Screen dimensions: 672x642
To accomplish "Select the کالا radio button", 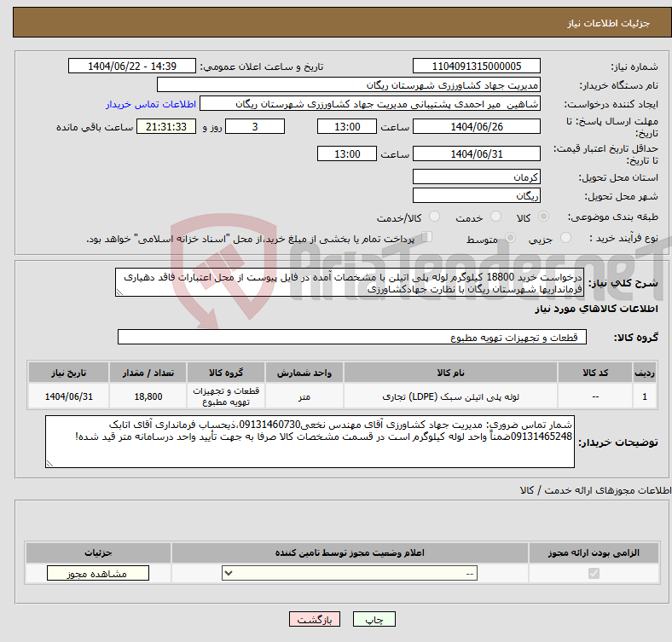I will [x=544, y=218].
